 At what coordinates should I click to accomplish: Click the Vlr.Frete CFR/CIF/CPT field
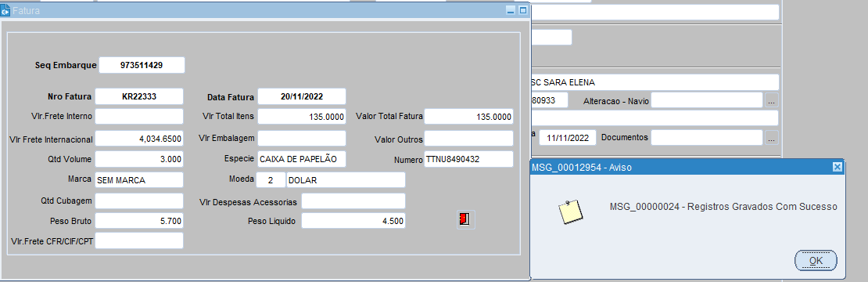(139, 240)
